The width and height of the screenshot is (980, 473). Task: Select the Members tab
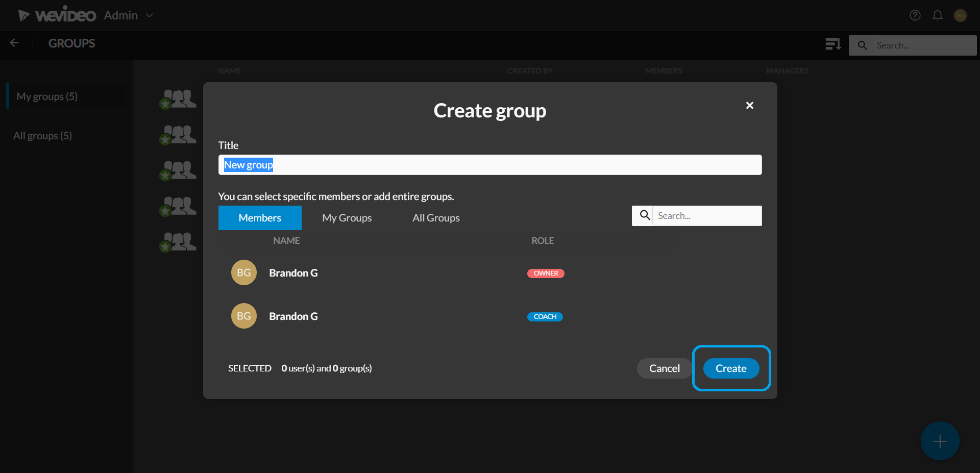[260, 218]
